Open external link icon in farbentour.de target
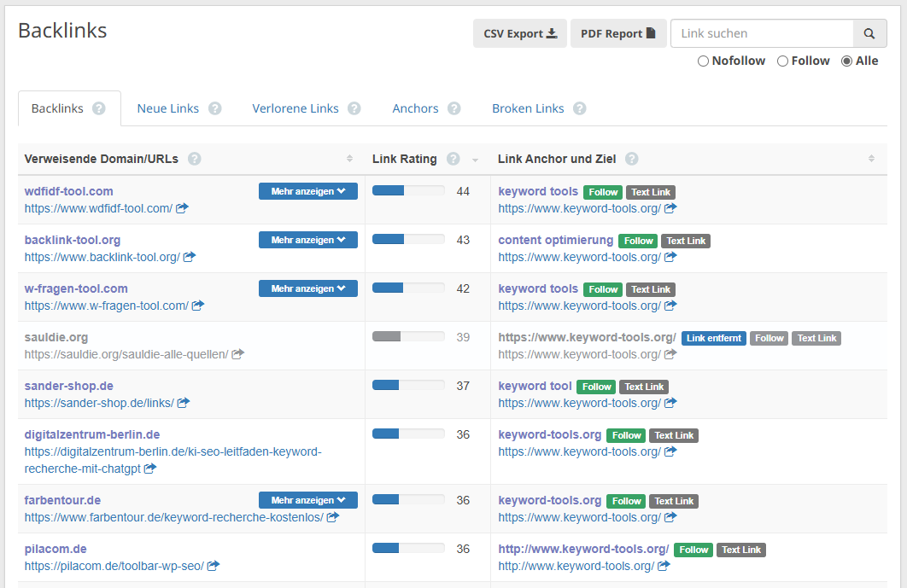907x588 pixels. [x=670, y=517]
